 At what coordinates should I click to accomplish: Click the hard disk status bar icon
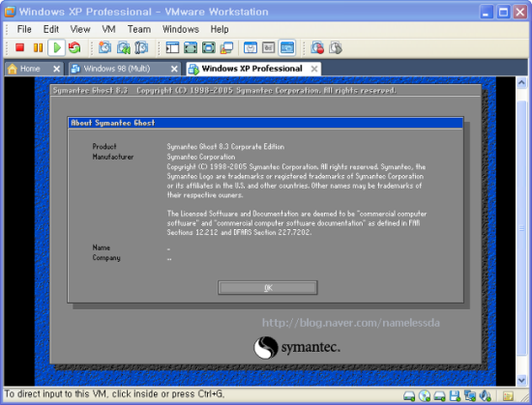pyautogui.click(x=409, y=396)
